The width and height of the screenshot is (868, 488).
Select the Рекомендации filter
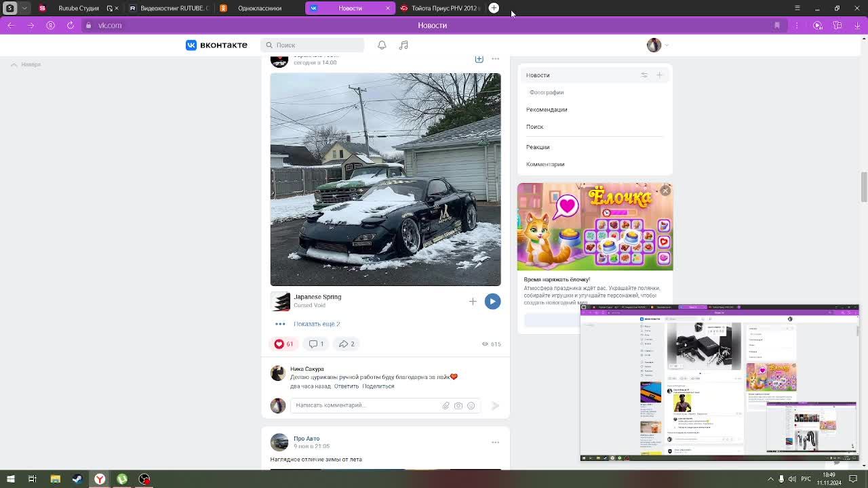point(547,109)
